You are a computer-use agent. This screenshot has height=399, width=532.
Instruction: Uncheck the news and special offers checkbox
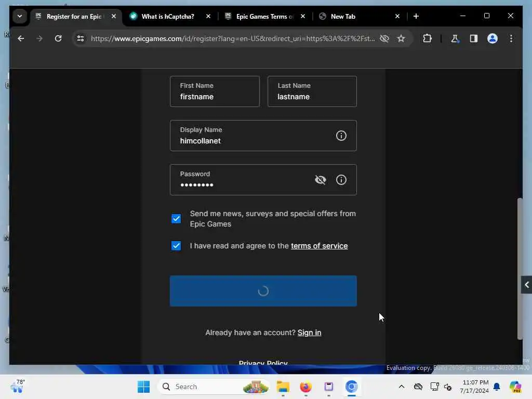coord(176,219)
